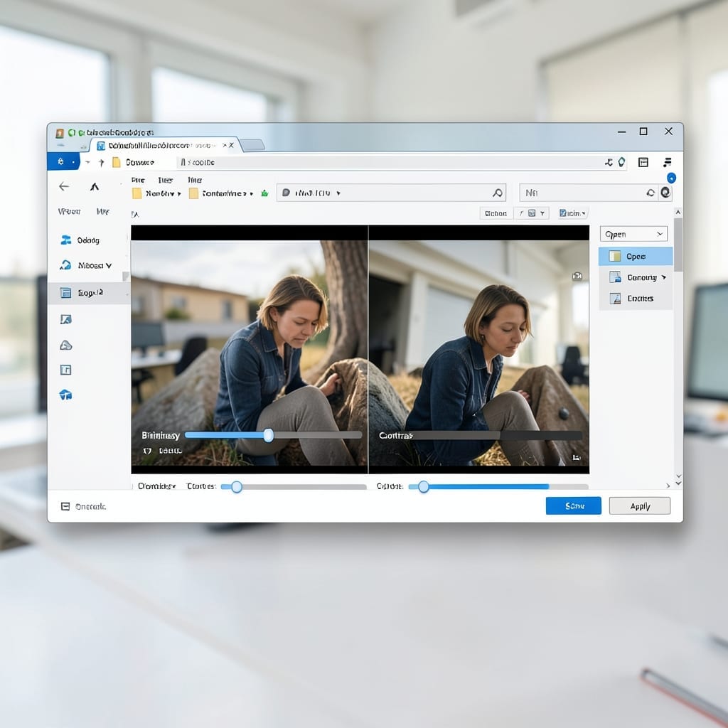Open the 'Ricim' dropdown button
The image size is (728, 728).
(x=573, y=213)
